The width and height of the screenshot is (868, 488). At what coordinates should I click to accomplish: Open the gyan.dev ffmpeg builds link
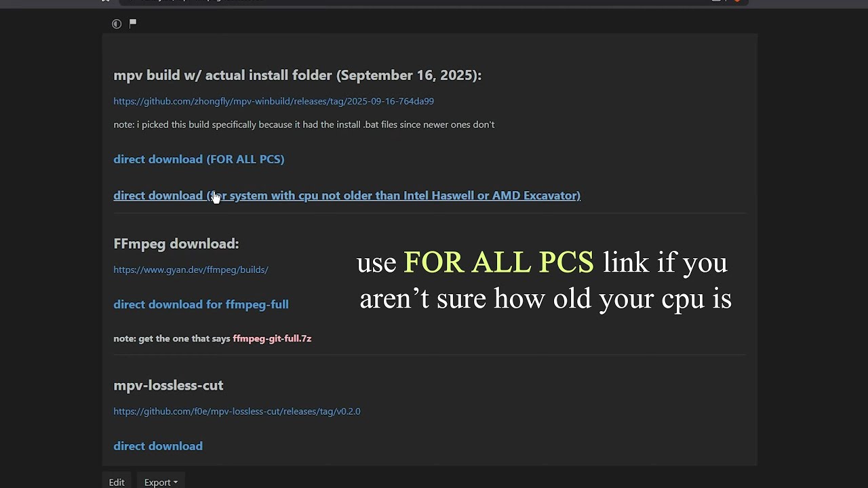[x=191, y=270]
